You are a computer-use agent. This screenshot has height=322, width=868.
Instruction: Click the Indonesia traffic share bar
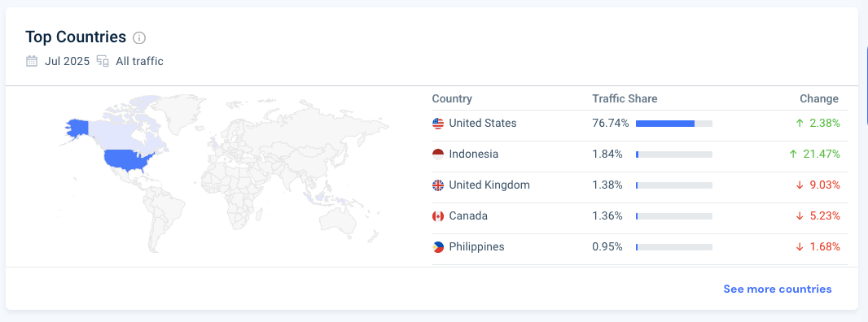coord(674,154)
